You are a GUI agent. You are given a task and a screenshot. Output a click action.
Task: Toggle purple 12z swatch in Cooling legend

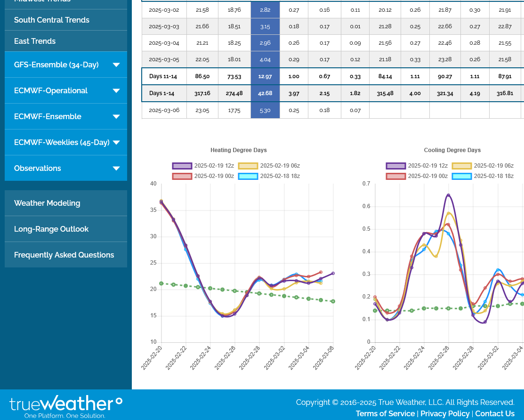pos(395,166)
